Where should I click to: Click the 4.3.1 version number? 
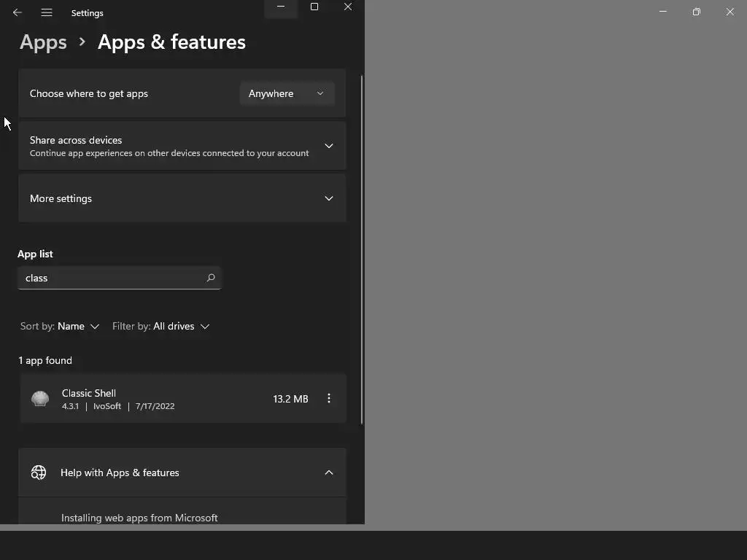[70, 406]
